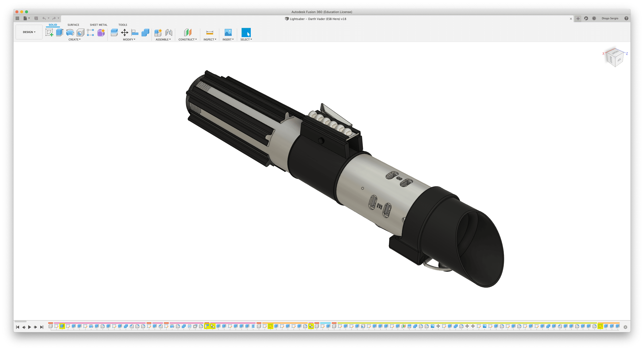644x350 pixels.
Task: Jump timeline to the beginning
Action: pos(18,327)
